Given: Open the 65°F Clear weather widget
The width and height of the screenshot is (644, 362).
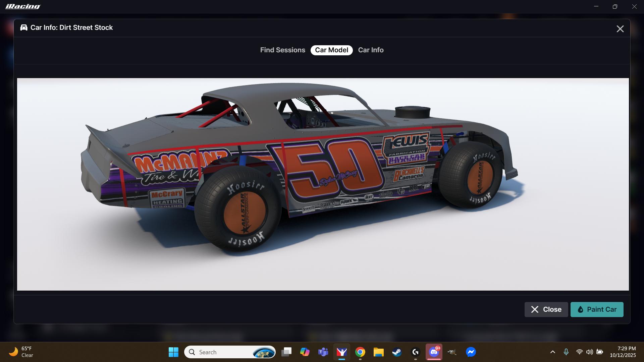Looking at the screenshot, I should pyautogui.click(x=21, y=352).
